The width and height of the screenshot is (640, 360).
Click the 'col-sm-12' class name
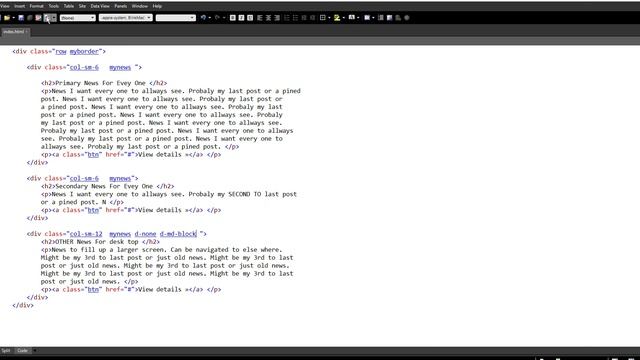pyautogui.click(x=86, y=234)
